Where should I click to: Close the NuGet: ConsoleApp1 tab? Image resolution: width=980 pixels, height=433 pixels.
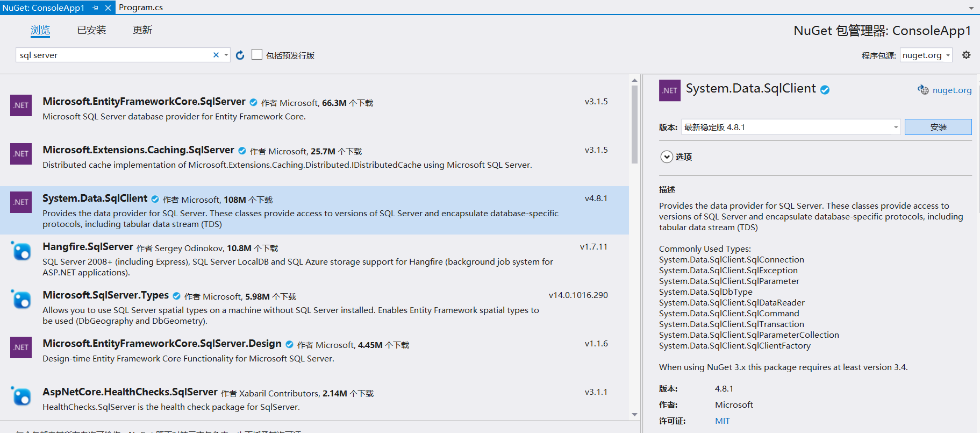[108, 8]
